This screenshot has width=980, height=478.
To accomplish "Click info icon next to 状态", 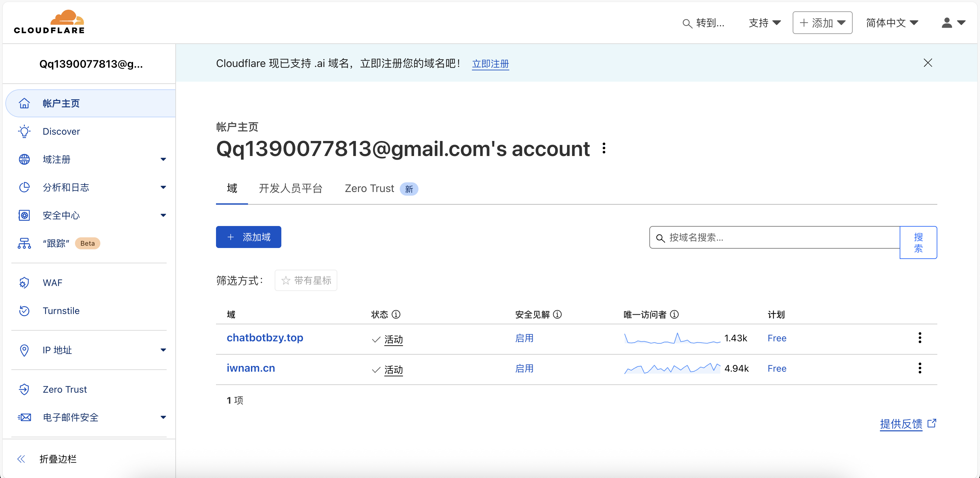I will pyautogui.click(x=396, y=314).
